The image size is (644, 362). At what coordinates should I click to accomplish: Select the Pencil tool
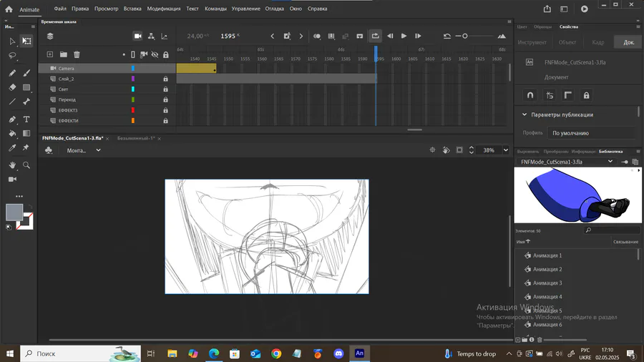coord(12,73)
